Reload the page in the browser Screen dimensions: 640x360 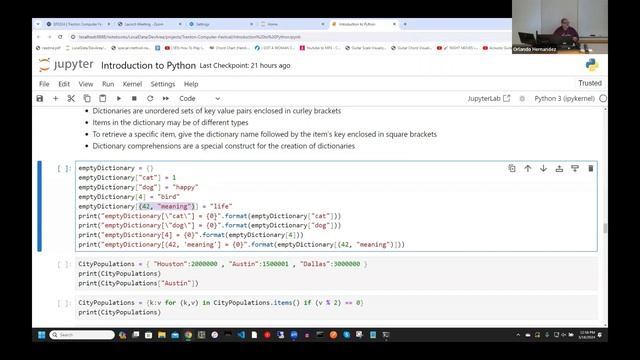(x=60, y=37)
